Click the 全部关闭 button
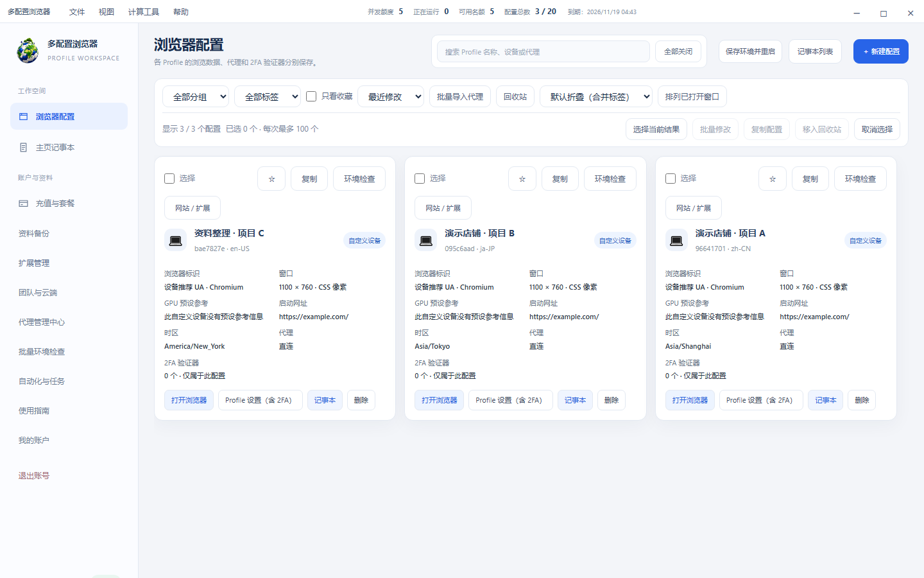 678,51
